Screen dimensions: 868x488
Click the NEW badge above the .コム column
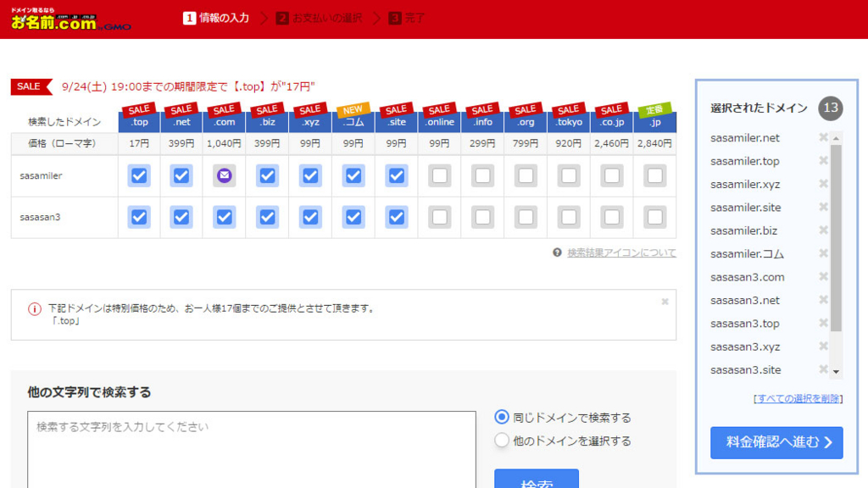click(x=353, y=108)
